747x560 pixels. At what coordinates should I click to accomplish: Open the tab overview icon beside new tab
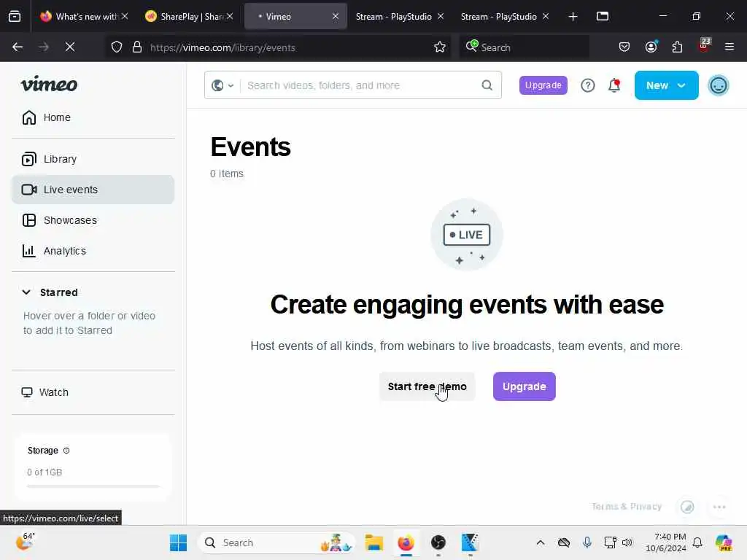(603, 17)
